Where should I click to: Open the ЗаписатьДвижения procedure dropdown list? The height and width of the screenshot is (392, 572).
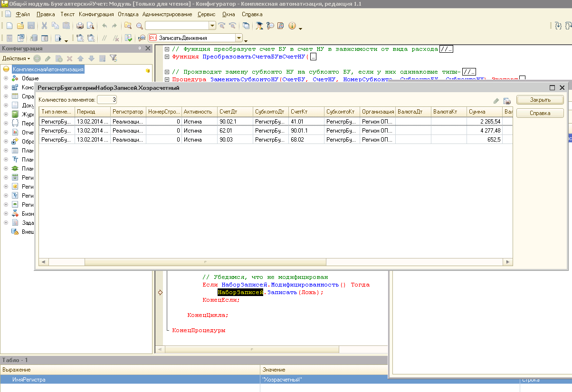(x=239, y=38)
